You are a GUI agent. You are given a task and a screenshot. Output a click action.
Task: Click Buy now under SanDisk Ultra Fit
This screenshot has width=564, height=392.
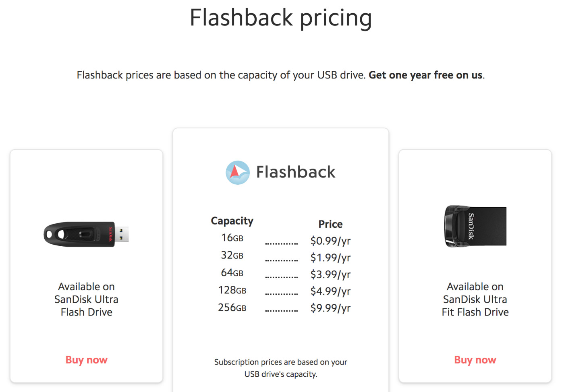475,360
